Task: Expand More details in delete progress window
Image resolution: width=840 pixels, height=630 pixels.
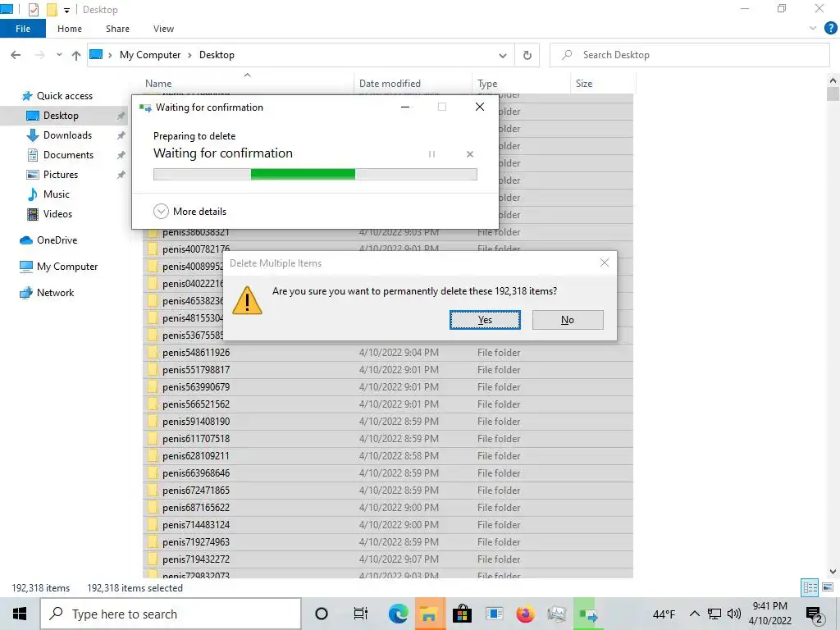Action: pos(190,211)
